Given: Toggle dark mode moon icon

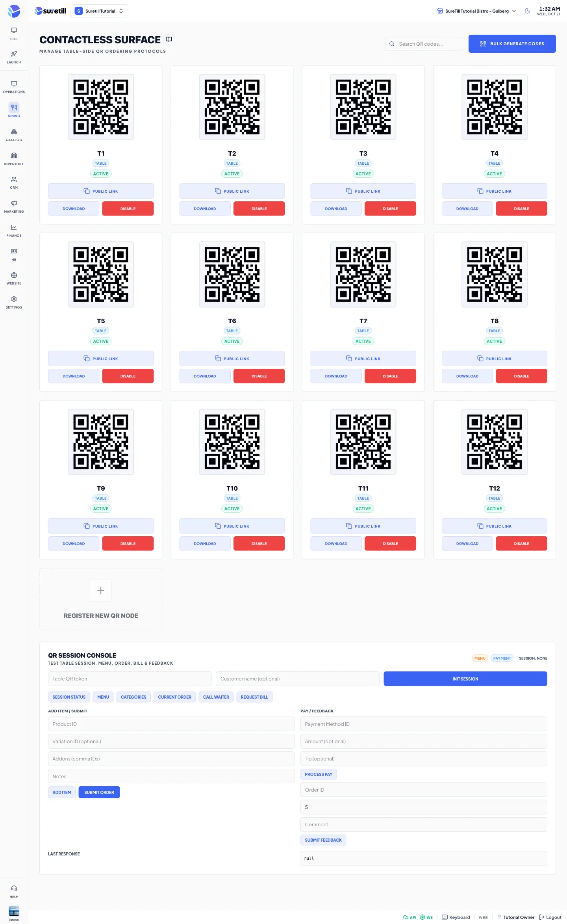Looking at the screenshot, I should [527, 11].
